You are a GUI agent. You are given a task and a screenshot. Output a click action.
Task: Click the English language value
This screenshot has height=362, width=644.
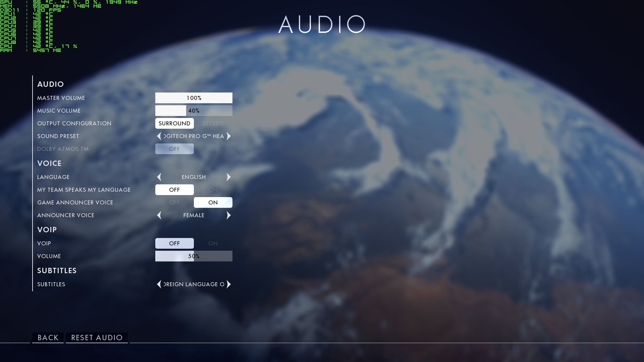click(194, 177)
